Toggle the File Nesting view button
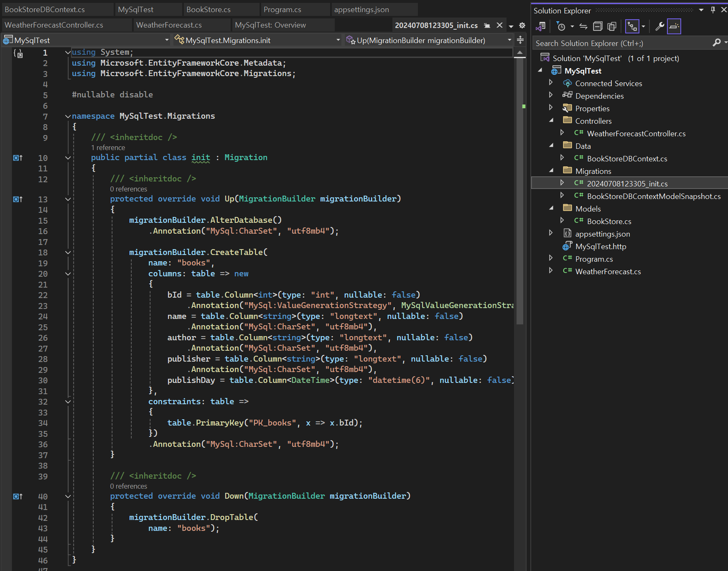 pyautogui.click(x=632, y=26)
